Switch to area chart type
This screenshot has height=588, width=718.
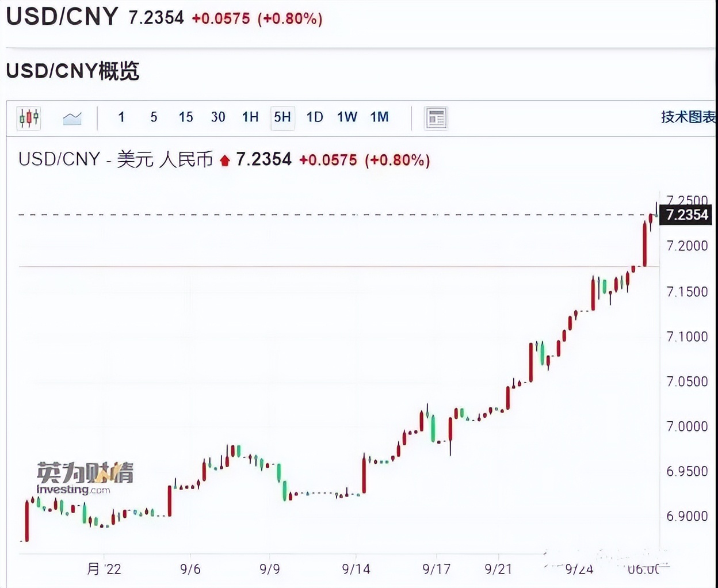tap(72, 118)
